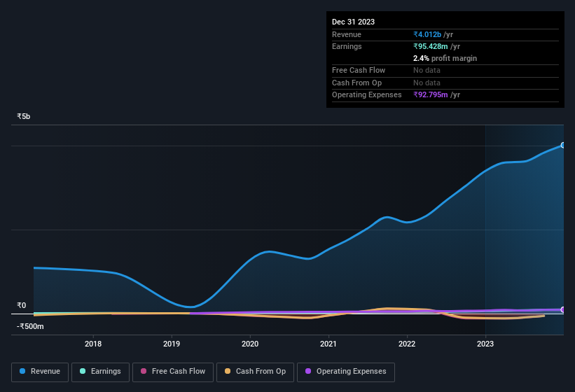Toggle Operating Expenses legend button

(346, 372)
